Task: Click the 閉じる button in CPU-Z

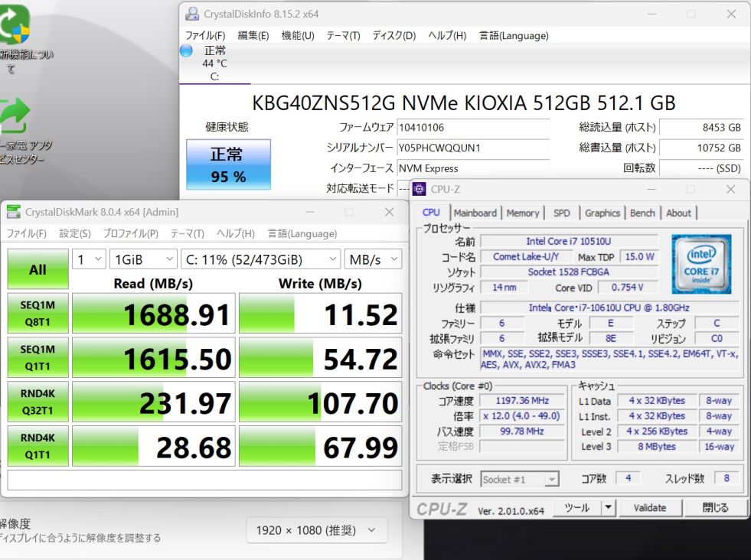Action: point(716,507)
